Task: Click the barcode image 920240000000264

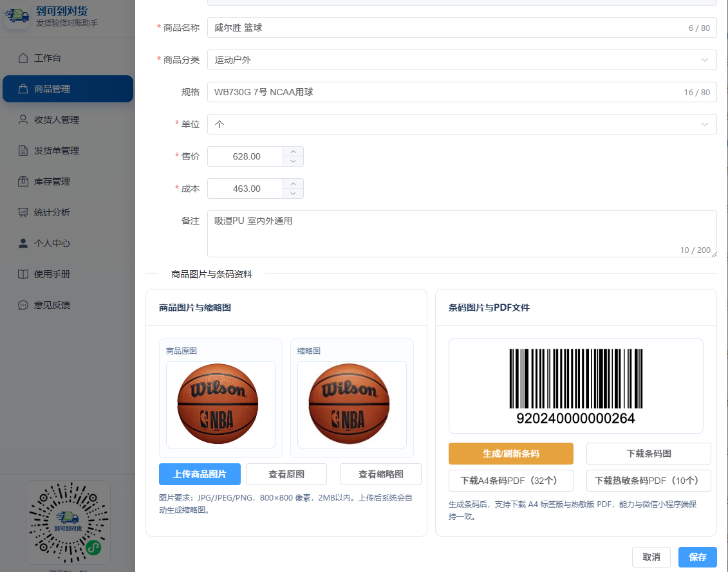Action: click(575, 386)
